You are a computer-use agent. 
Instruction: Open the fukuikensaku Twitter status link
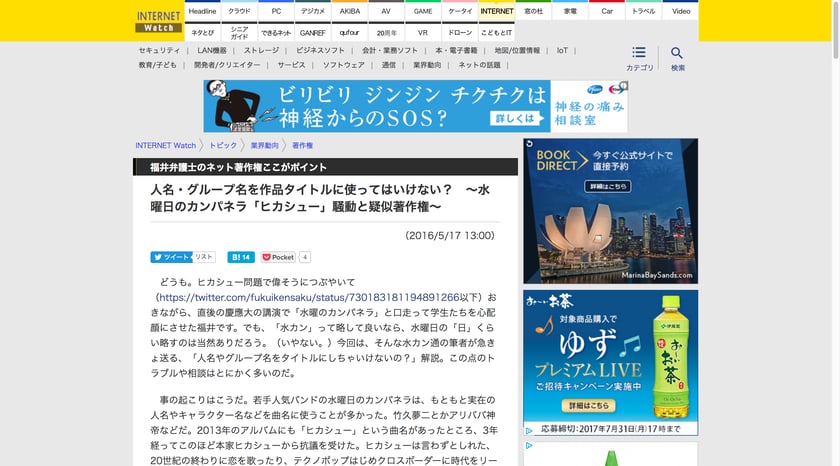point(309,297)
